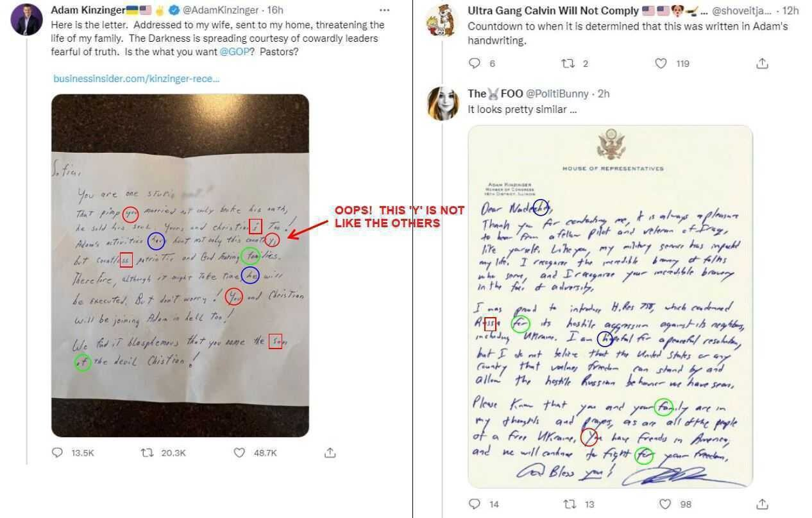Retweet Ultra Gang Calvin's tweet
The image size is (812, 518).
click(568, 63)
